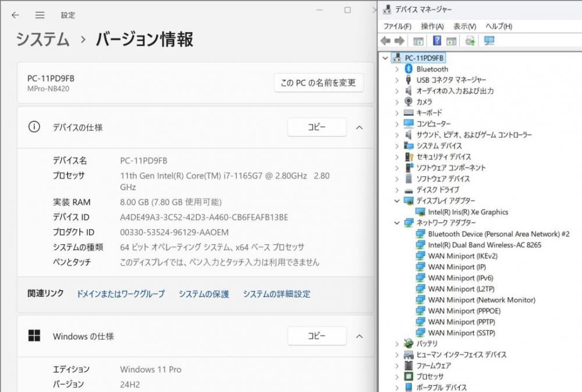Select WAN Miniport (SSTP) entry

tap(462, 333)
